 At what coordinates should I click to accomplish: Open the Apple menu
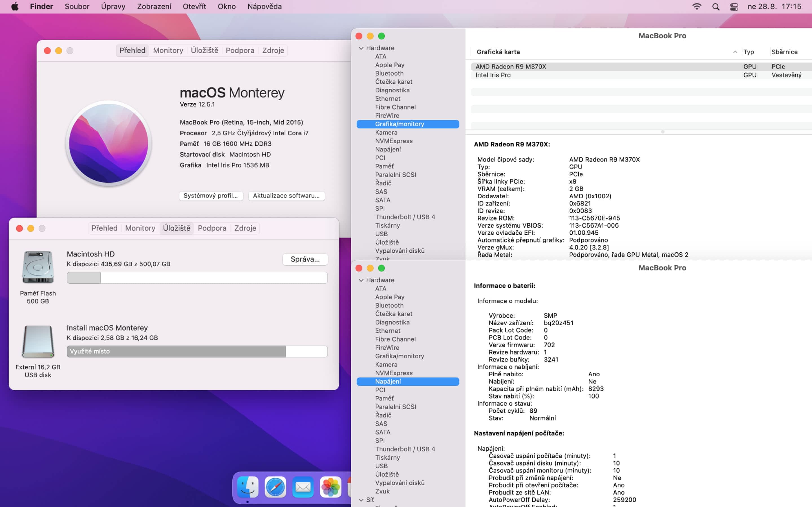tap(15, 7)
